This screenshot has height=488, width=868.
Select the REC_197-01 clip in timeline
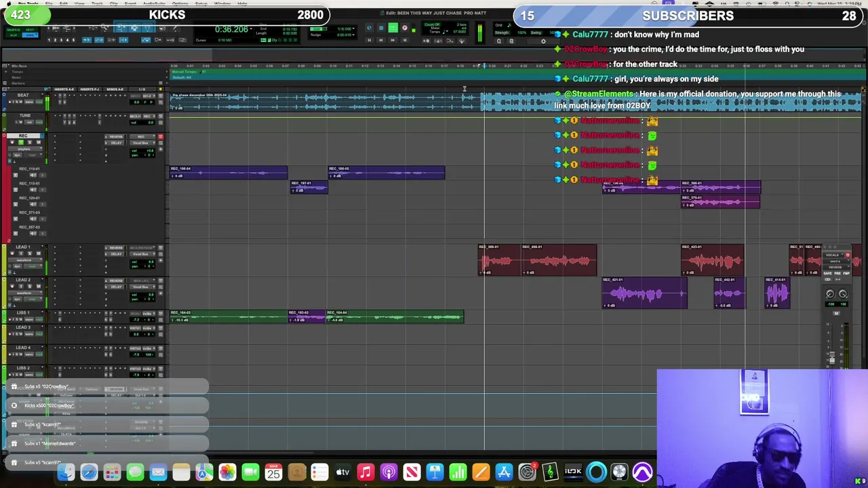pos(309,186)
